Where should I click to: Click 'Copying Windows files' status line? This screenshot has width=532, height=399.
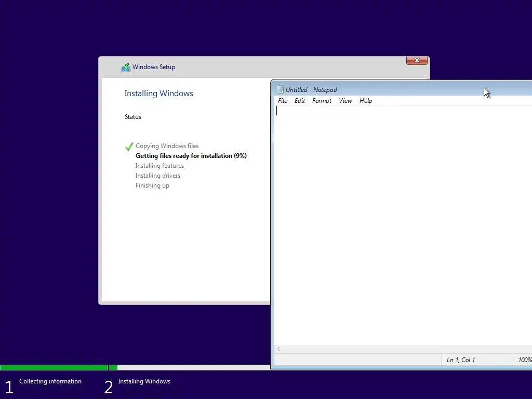[167, 146]
